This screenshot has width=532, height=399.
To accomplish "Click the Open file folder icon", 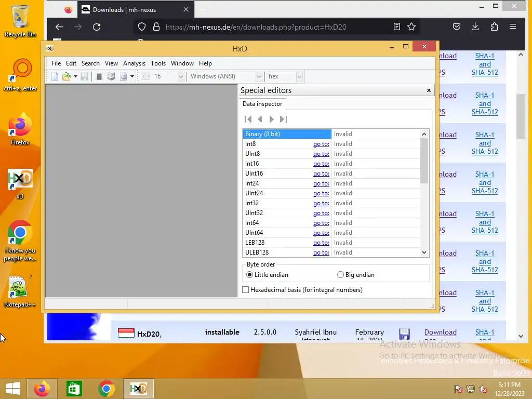I will (x=66, y=76).
